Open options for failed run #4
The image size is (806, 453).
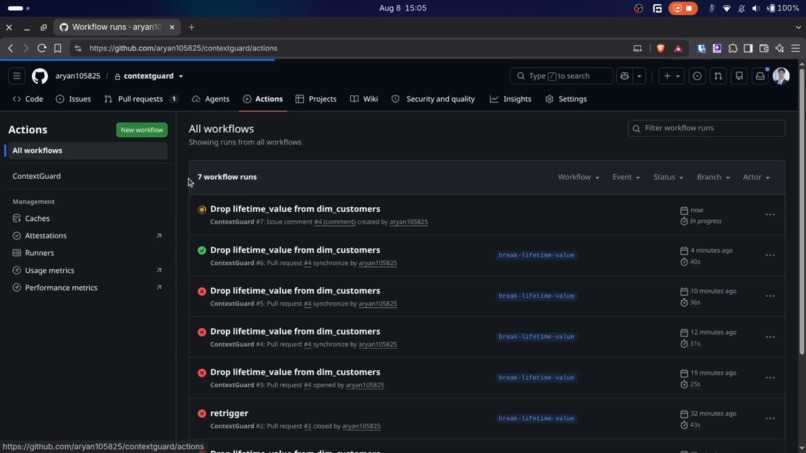click(770, 337)
